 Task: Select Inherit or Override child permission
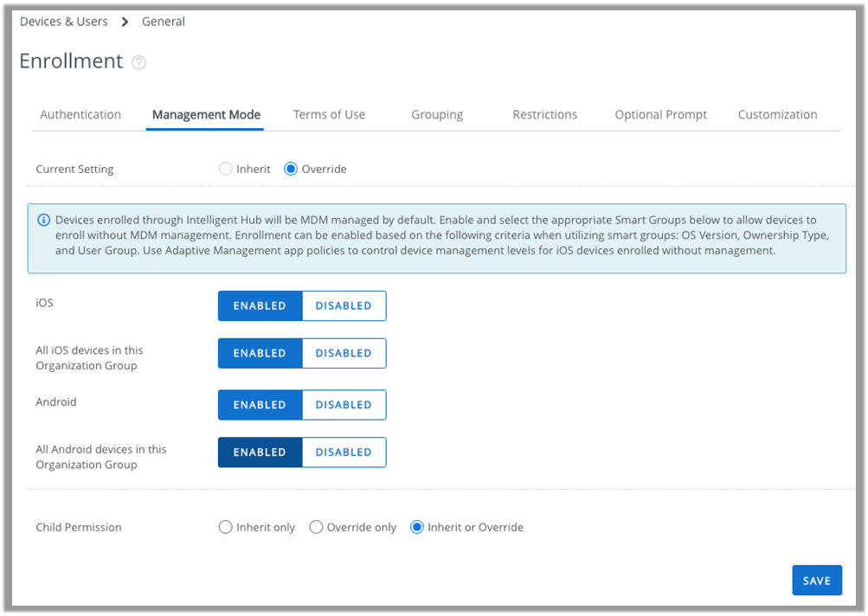tap(417, 527)
